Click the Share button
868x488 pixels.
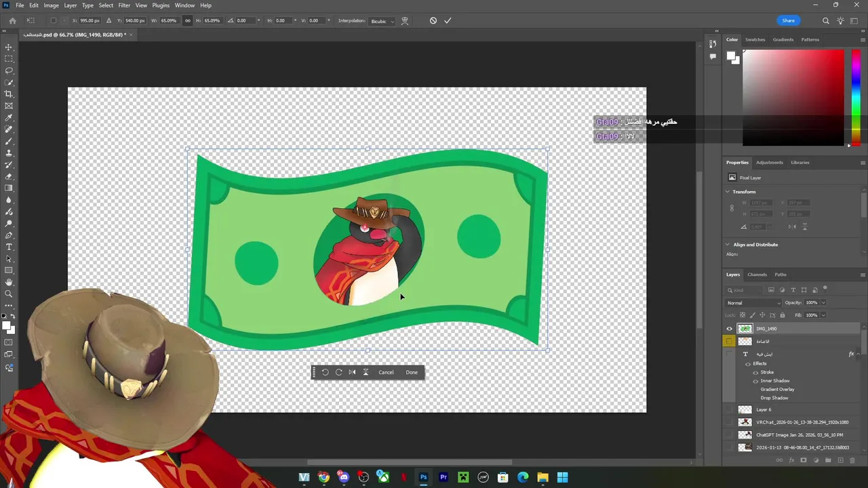pos(788,21)
